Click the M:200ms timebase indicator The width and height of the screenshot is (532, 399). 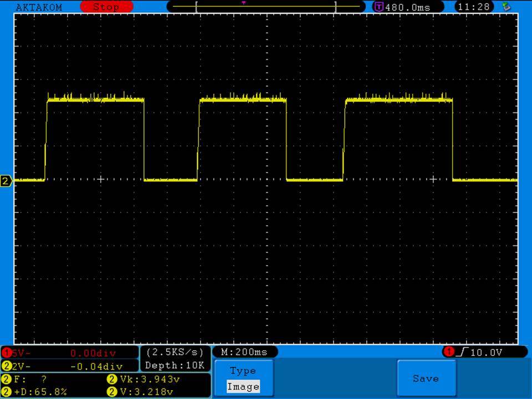244,352
